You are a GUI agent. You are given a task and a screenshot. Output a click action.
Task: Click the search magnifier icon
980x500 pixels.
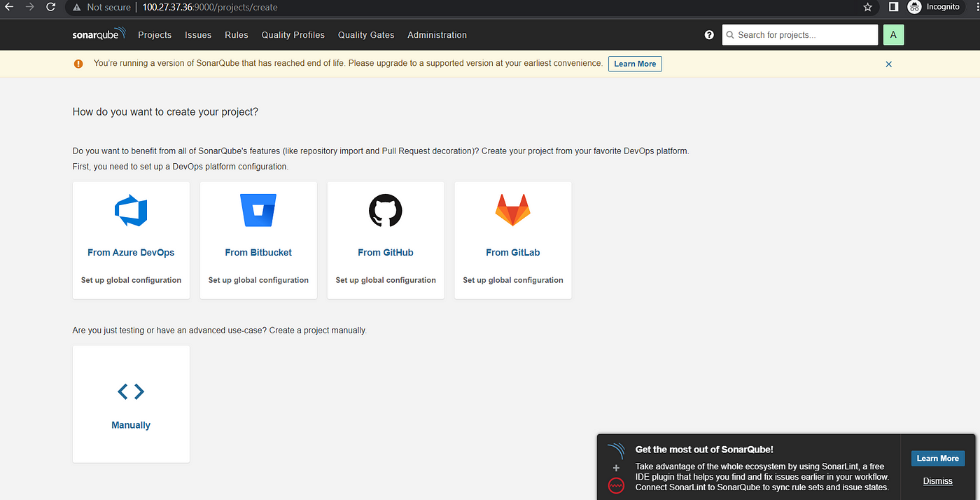(730, 35)
